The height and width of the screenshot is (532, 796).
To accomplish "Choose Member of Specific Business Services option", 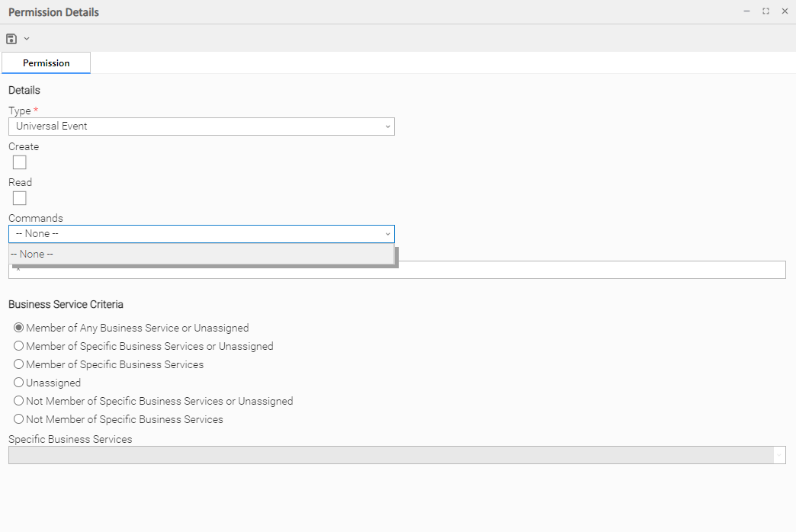I will [x=19, y=364].
